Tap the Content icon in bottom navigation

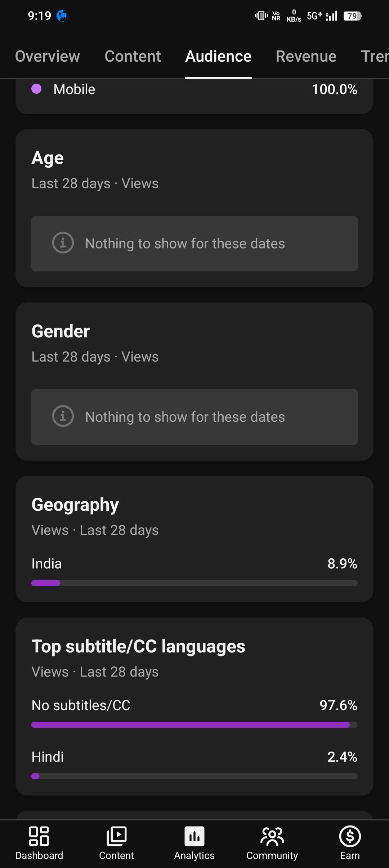(116, 836)
